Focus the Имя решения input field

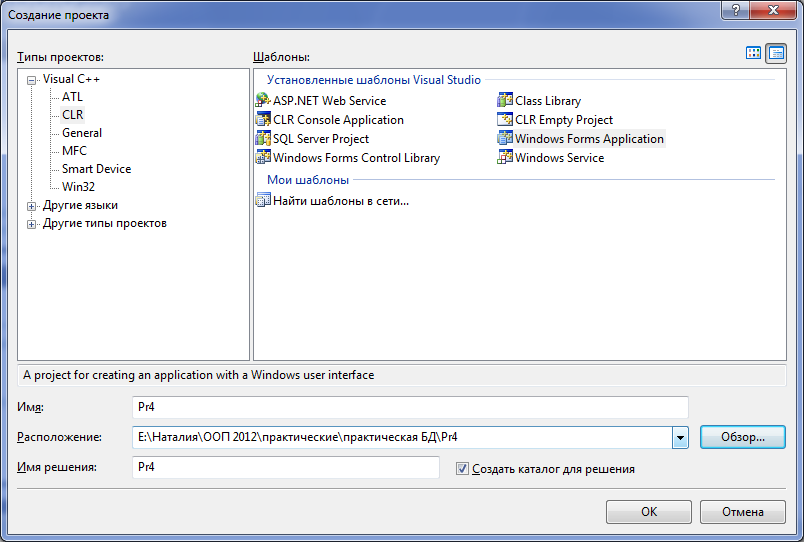pos(286,467)
